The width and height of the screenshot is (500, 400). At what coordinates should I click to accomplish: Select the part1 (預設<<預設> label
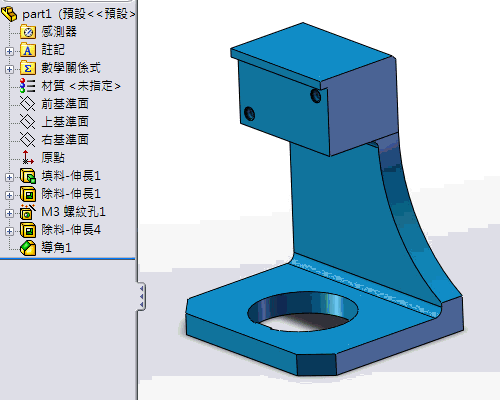click(79, 14)
